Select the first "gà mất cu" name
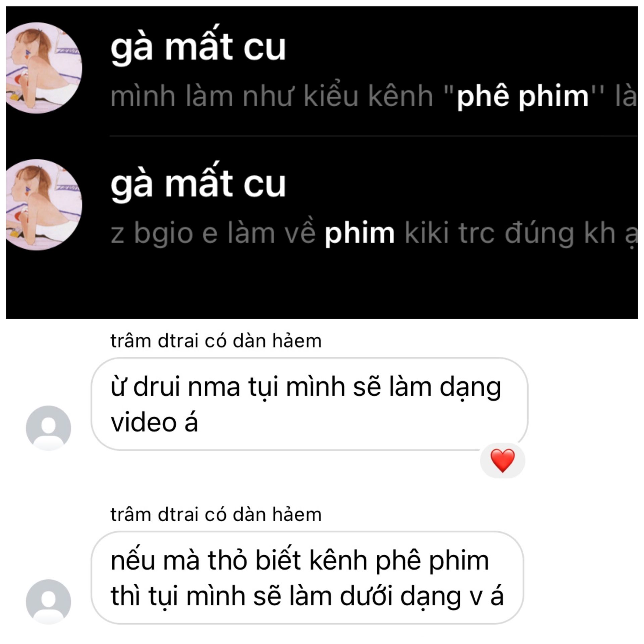The height and width of the screenshot is (644, 644). tap(198, 47)
